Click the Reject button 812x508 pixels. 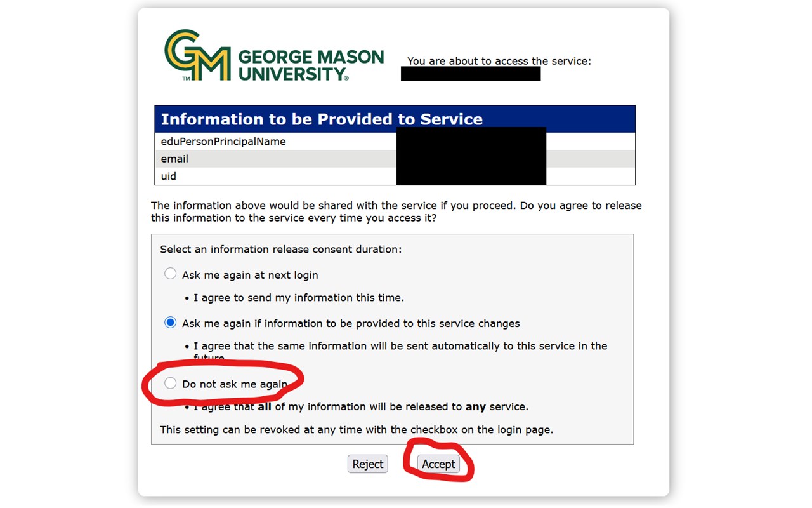tap(368, 464)
